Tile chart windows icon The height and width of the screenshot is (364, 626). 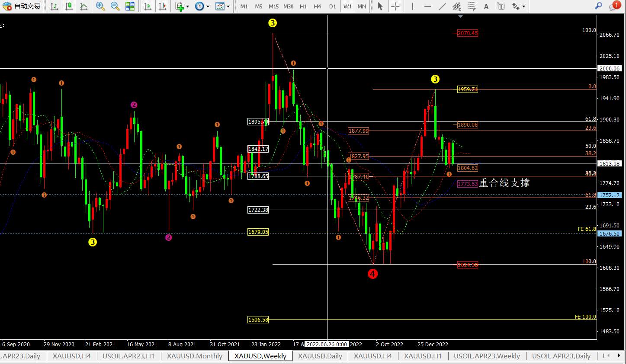point(130,6)
